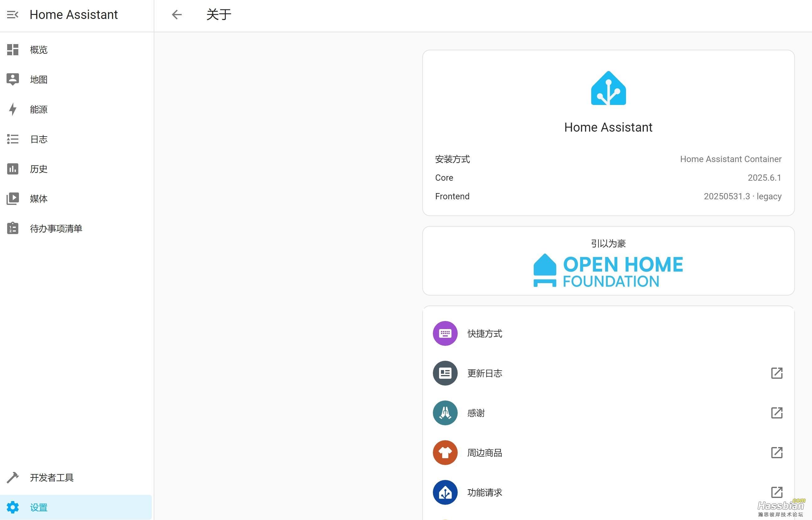Click the 引以为豪 caption
Screen dimensions: 812x520
pyautogui.click(x=608, y=243)
